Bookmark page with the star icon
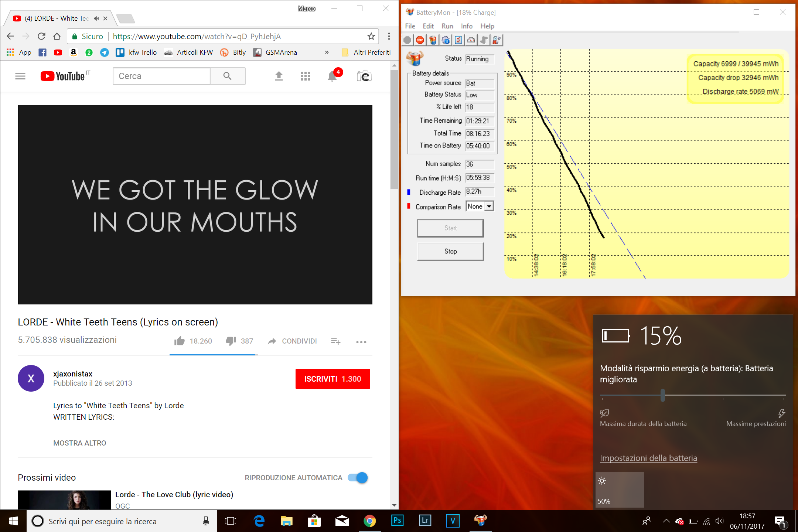This screenshot has width=798, height=532. point(371,36)
